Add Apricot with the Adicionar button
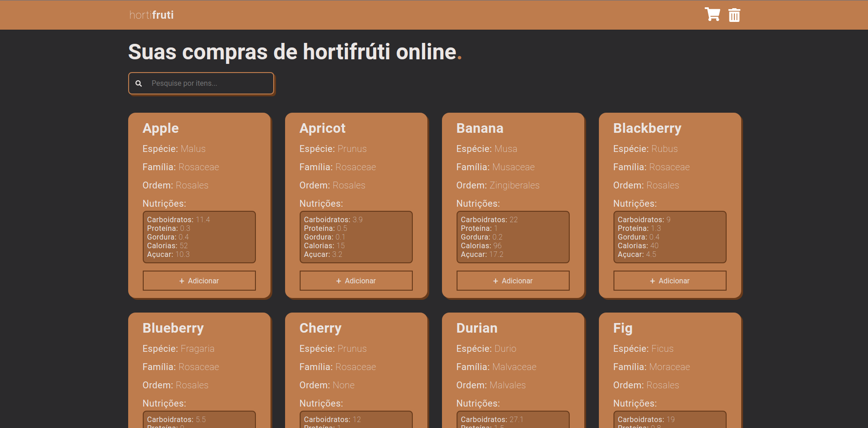The image size is (868, 428). (x=356, y=281)
